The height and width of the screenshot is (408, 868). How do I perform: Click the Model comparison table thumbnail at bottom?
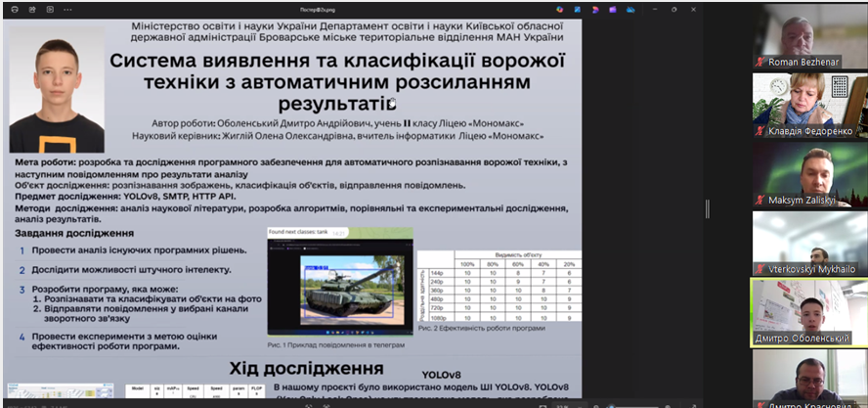pos(196,390)
